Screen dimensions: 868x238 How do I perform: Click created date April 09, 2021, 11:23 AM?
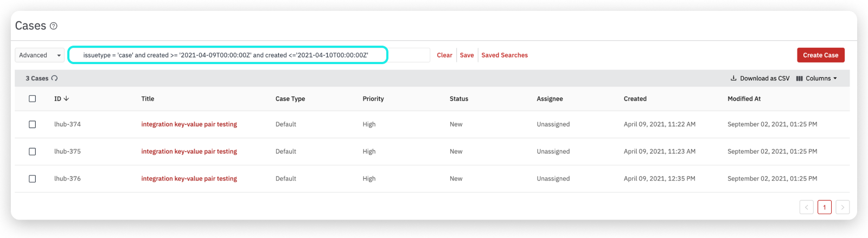tap(659, 152)
